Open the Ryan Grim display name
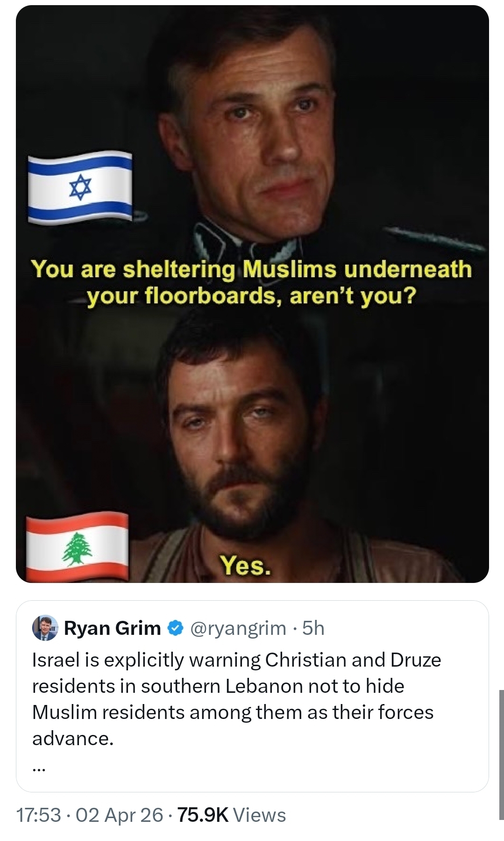Viewport: 504px width, 841px height. [112, 628]
